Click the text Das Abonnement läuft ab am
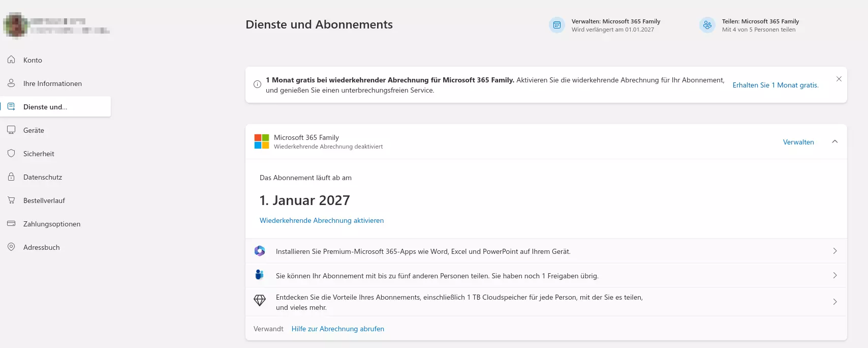The image size is (868, 348). tap(305, 178)
